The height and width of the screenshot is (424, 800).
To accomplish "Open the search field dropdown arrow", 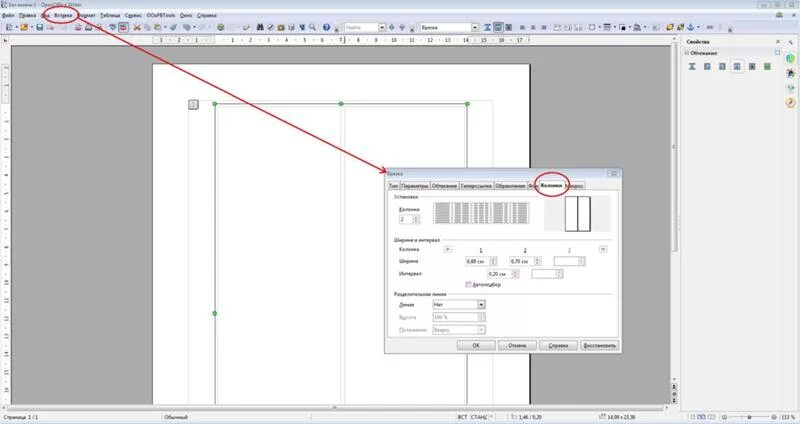I will pyautogui.click(x=382, y=28).
